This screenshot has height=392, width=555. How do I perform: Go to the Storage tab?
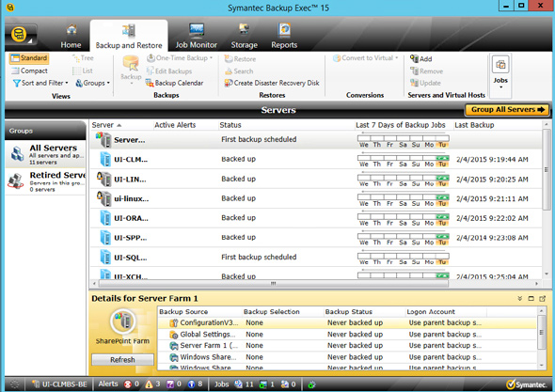tap(245, 37)
